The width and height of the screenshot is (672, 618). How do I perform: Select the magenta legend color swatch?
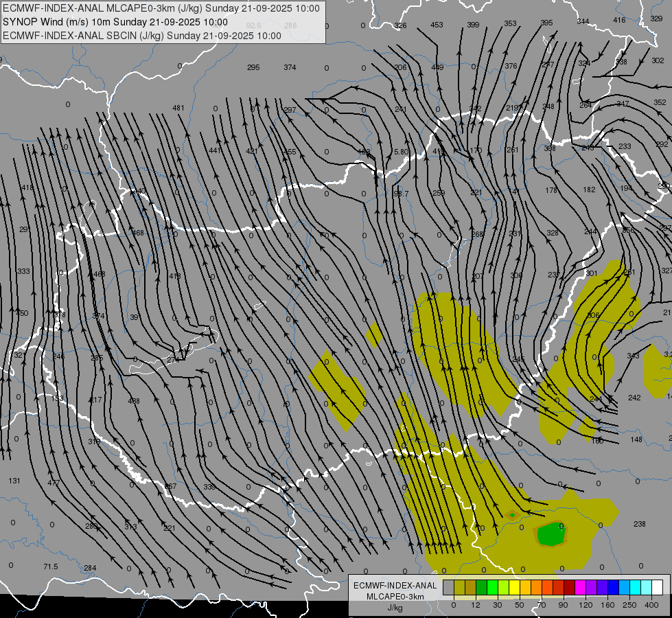click(x=580, y=587)
